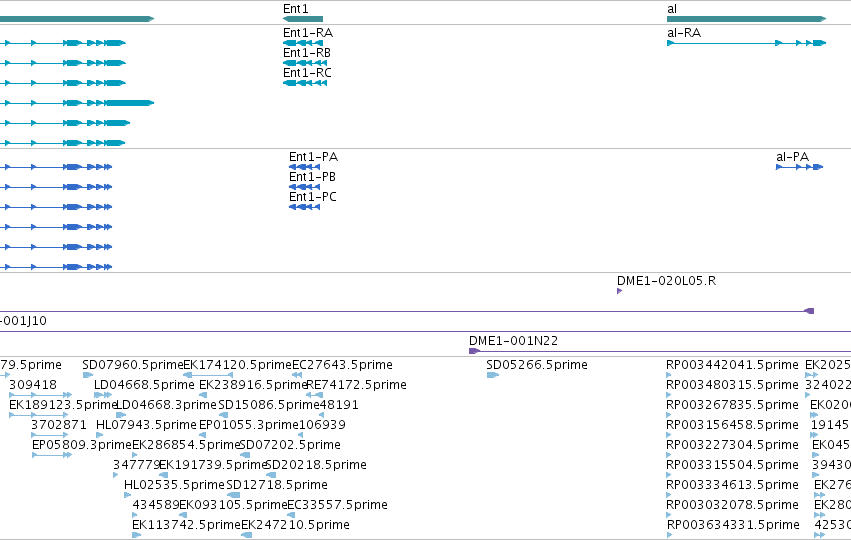
Task: Click the Ent1 gene arrow bar
Action: tap(303, 19)
